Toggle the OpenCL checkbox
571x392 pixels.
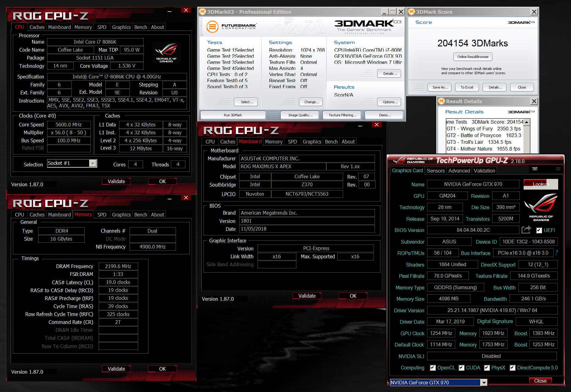[x=433, y=368]
